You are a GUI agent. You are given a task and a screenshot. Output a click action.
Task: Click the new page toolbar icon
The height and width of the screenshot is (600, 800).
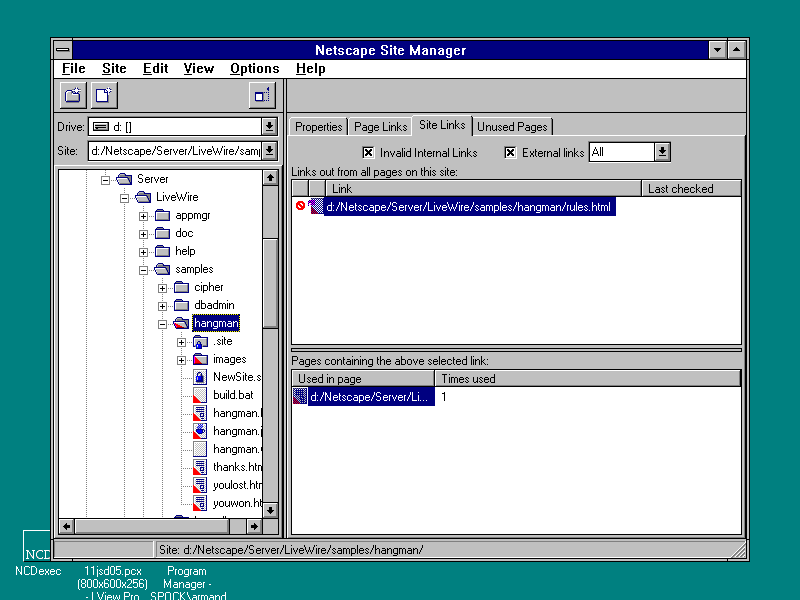pos(104,95)
